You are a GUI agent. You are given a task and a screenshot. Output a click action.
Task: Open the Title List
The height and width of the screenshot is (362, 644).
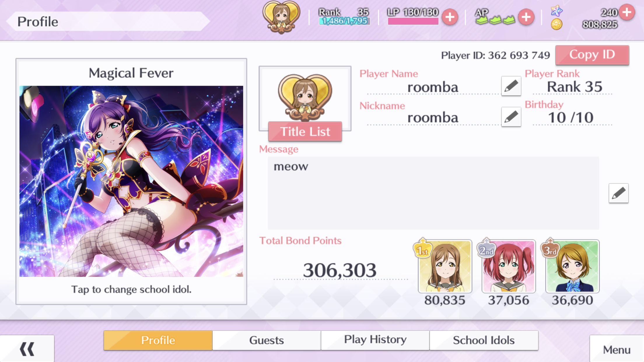coord(305,131)
